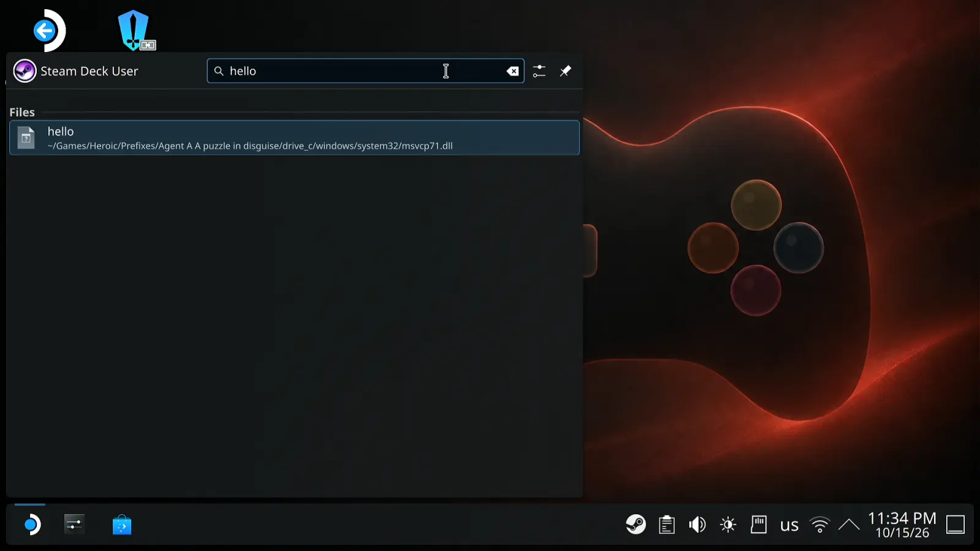Switch the 'us' keyboard layout indicator
Image resolution: width=980 pixels, height=551 pixels.
[790, 525]
